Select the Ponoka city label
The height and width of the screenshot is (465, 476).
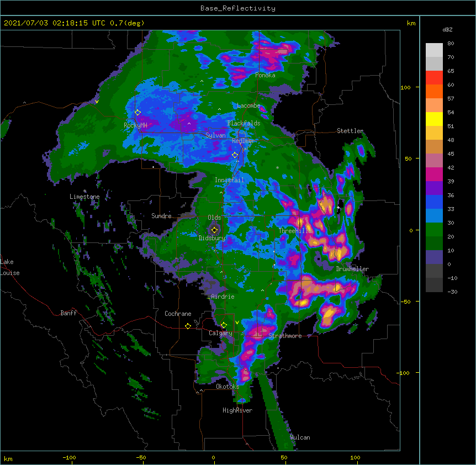pos(265,75)
